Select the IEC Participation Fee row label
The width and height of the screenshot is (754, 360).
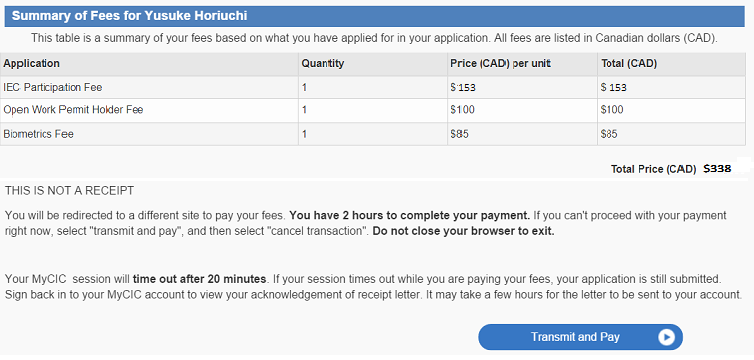[x=53, y=87]
